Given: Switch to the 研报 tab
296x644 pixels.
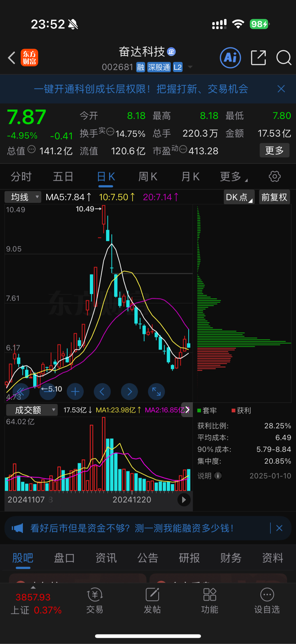Looking at the screenshot, I should [x=189, y=558].
